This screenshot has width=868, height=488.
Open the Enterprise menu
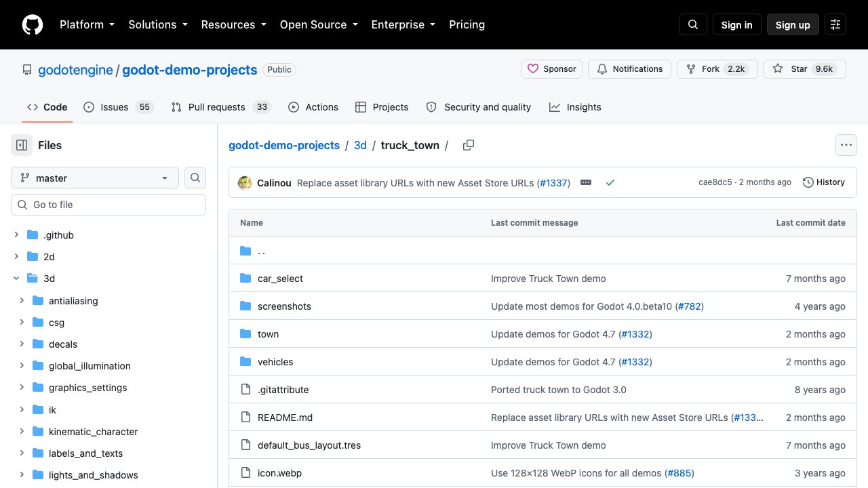point(403,24)
